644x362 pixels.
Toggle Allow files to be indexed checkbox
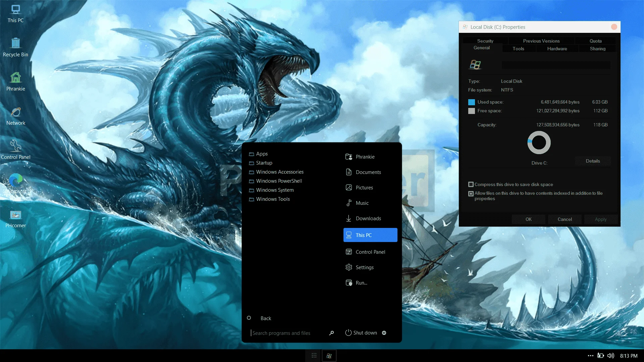[x=471, y=193]
